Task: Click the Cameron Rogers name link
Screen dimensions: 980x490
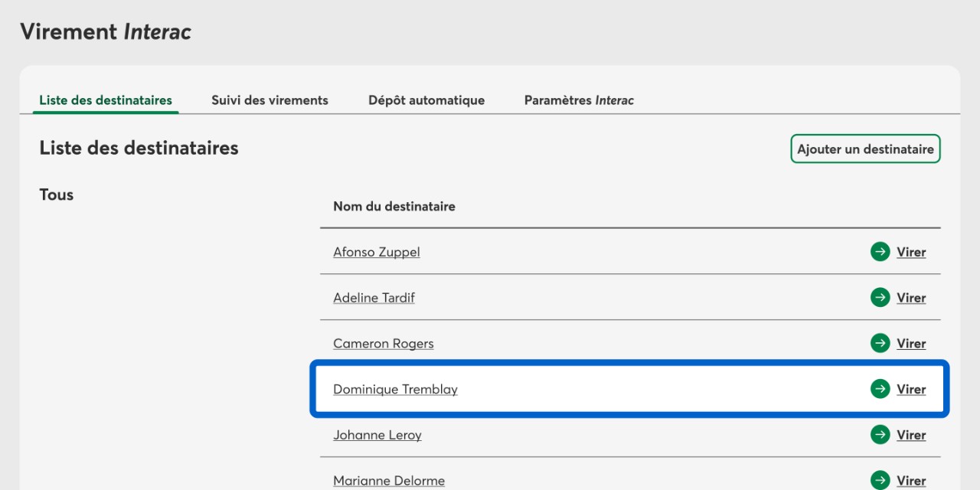Action: [x=383, y=344]
